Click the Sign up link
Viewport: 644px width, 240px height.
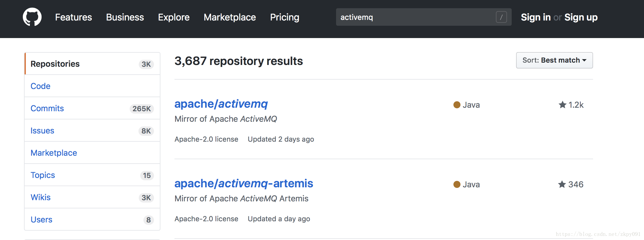pyautogui.click(x=581, y=17)
